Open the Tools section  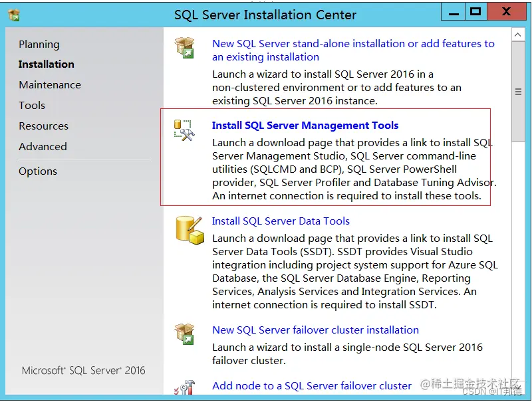pyautogui.click(x=32, y=106)
